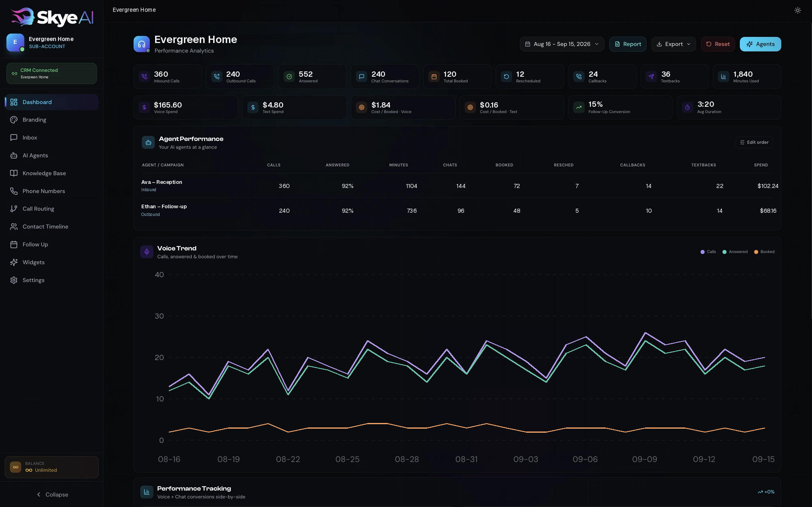This screenshot has width=812, height=507.
Task: Toggle the Calls series in chart legend
Action: [708, 252]
